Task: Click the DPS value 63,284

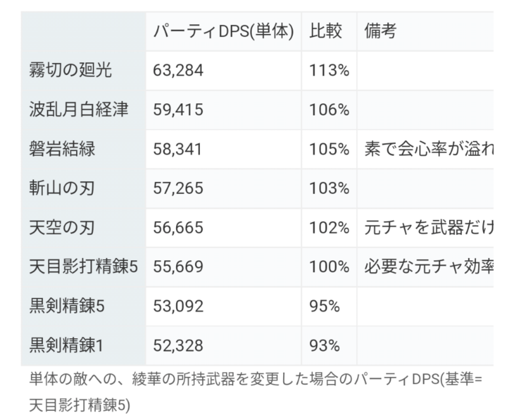Action: [x=178, y=70]
